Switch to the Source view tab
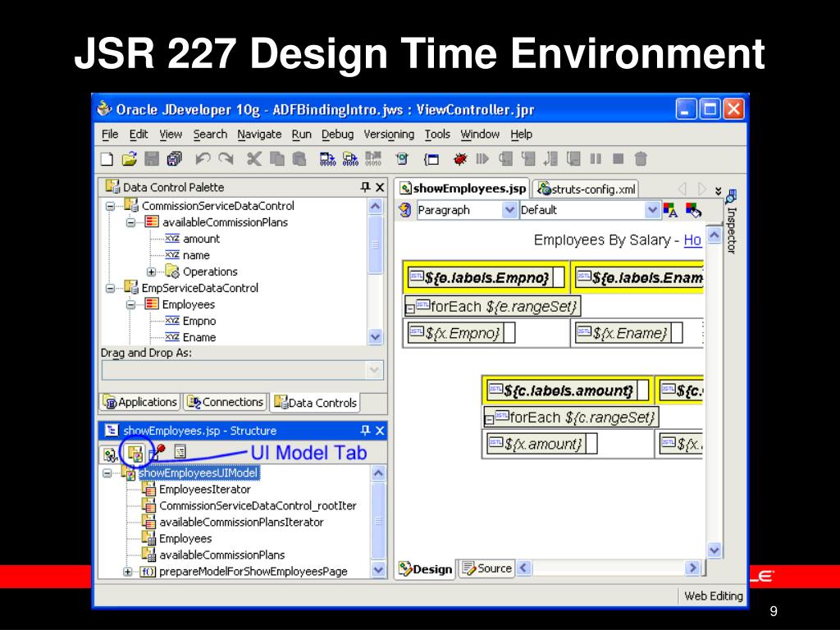 (487, 568)
